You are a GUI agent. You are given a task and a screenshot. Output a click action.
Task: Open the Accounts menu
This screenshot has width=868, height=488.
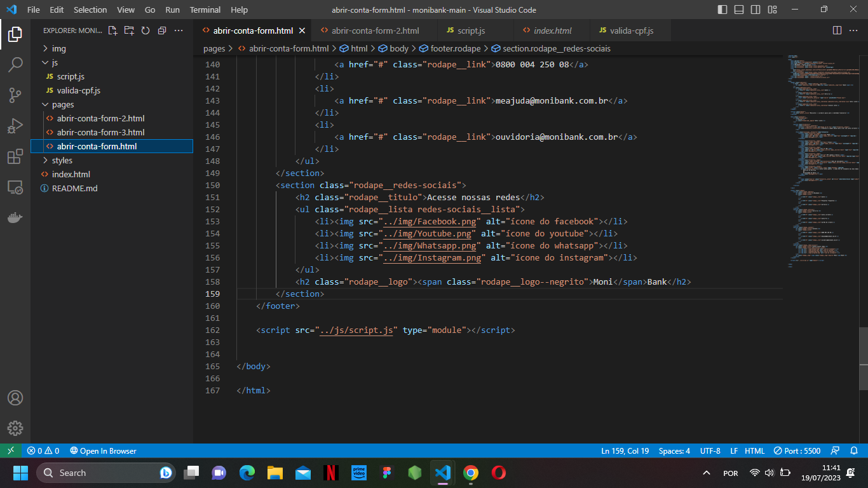pyautogui.click(x=15, y=398)
